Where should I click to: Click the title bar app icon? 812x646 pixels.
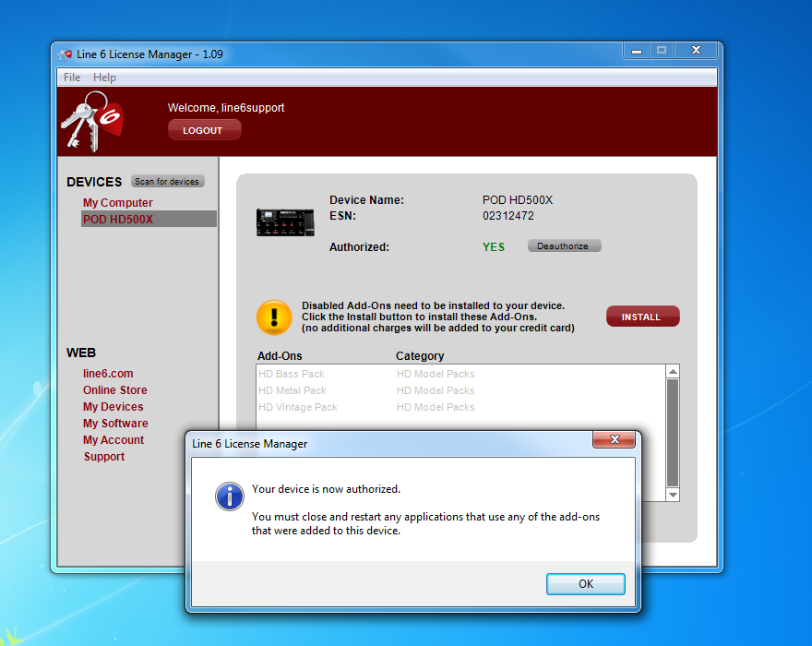coord(66,54)
